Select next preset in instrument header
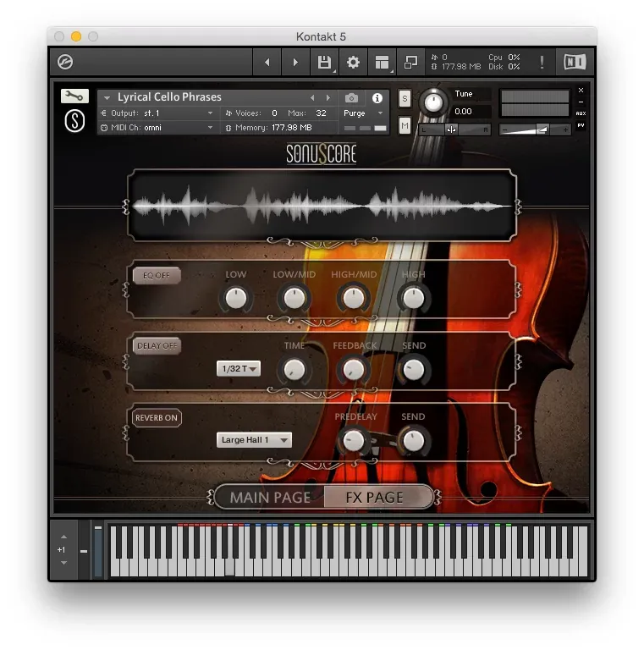Image resolution: width=644 pixels, height=650 pixels. (x=328, y=98)
